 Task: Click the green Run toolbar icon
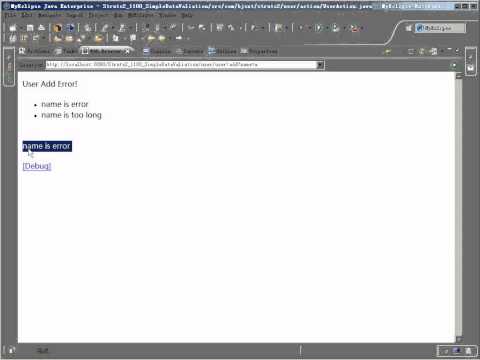coord(319,28)
